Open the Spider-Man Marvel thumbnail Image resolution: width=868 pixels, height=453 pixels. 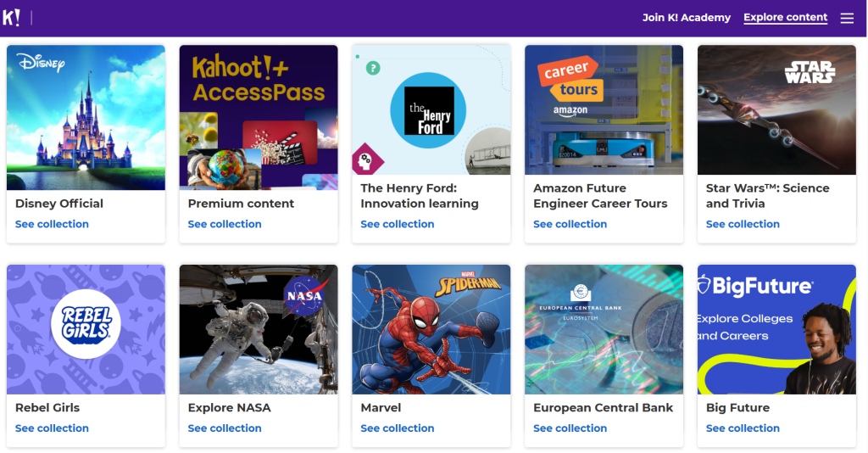coord(431,329)
